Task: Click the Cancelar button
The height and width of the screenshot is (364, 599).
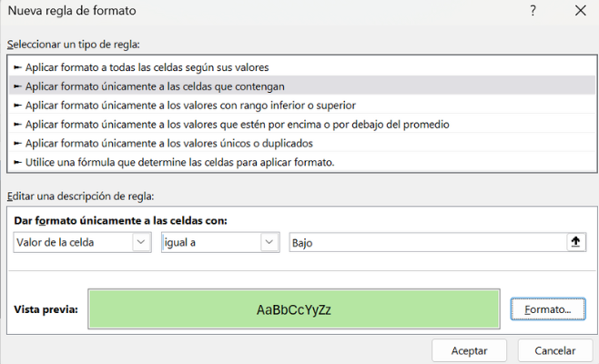Action: click(555, 350)
